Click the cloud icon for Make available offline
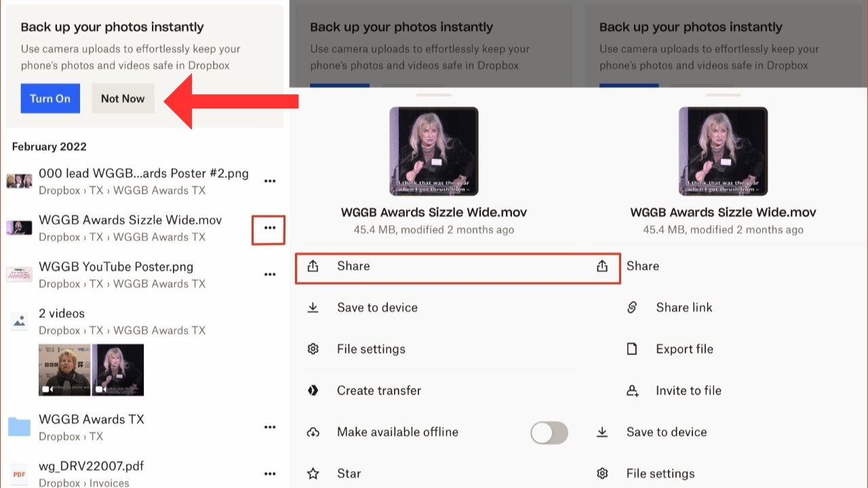 313,432
